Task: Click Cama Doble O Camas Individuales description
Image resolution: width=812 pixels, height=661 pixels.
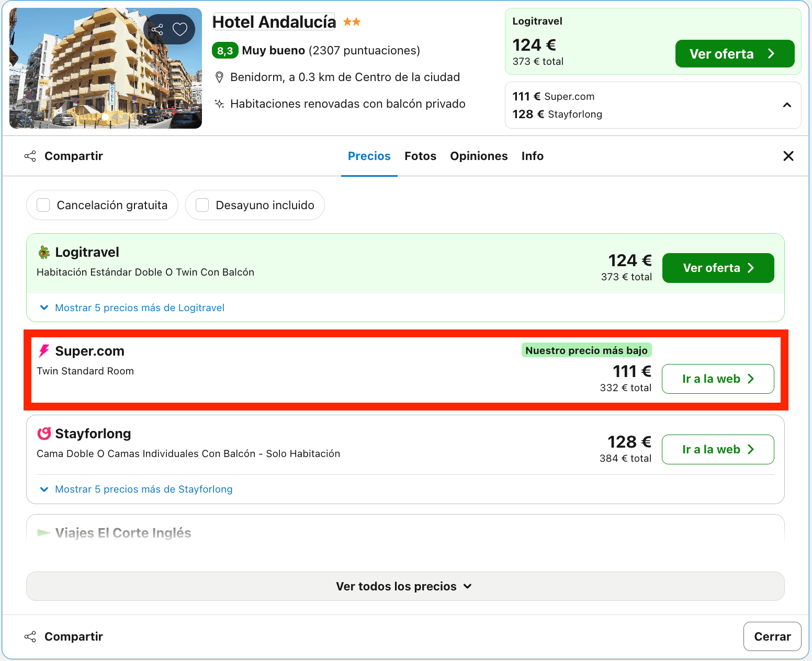Action: coord(188,453)
